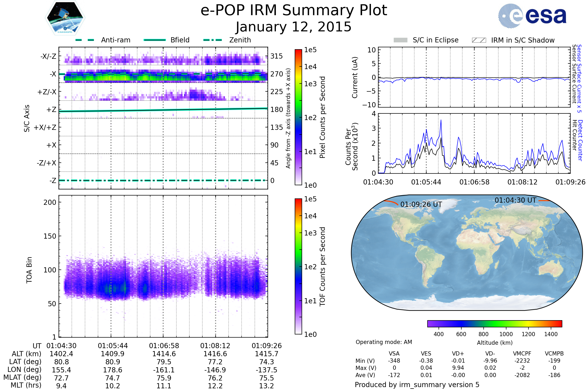Click the Bfield solid line legend marker
This screenshot has height=392, width=588.
pos(155,40)
